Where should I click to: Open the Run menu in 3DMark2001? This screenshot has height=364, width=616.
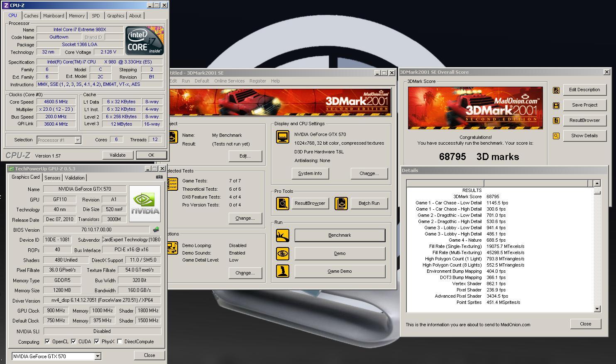point(186,81)
